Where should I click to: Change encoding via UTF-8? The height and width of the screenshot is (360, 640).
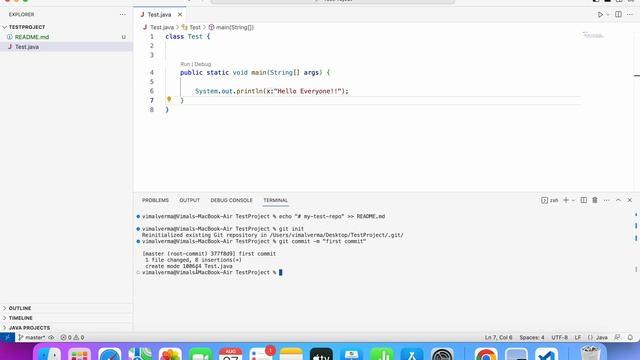point(560,338)
